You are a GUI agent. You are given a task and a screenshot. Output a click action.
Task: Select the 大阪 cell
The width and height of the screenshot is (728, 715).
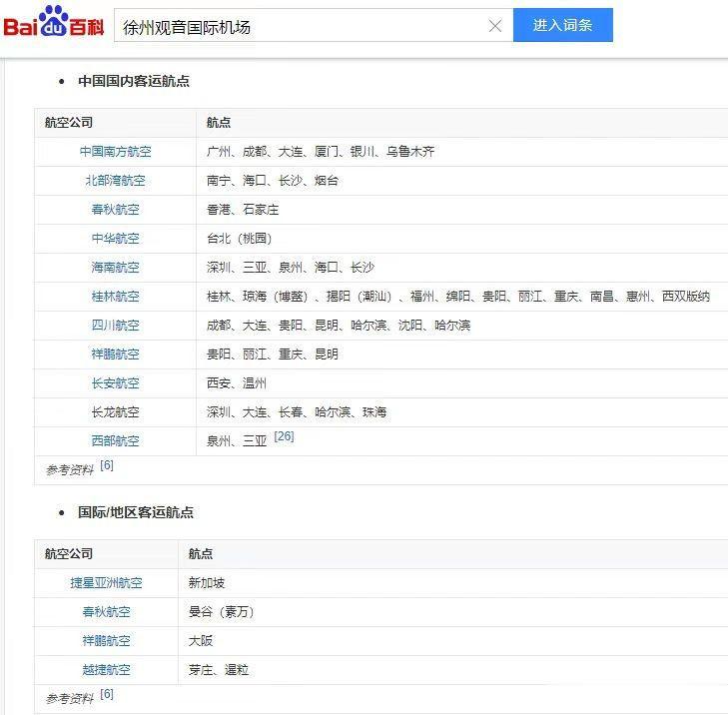(x=453, y=641)
